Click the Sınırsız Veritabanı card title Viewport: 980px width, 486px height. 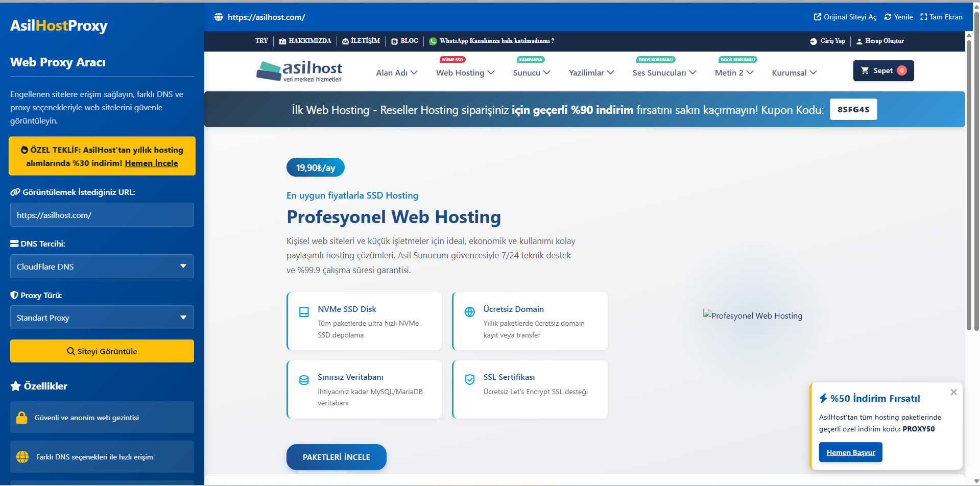click(350, 377)
